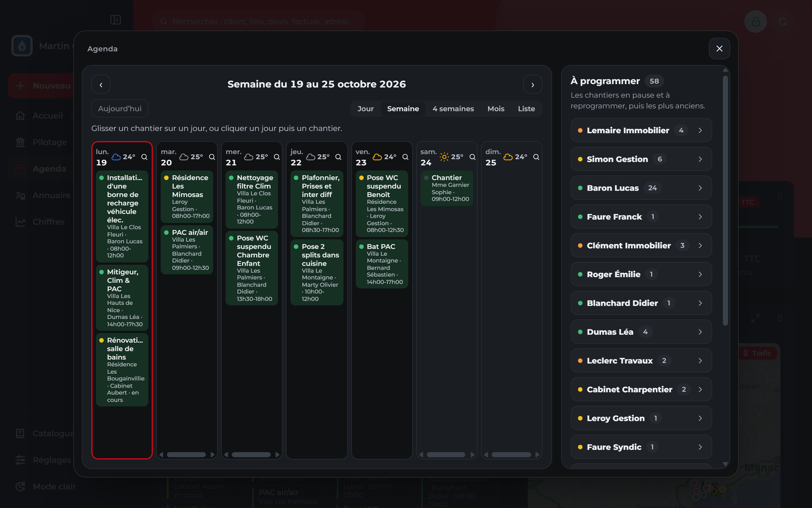Go to the previous week
Image resolution: width=812 pixels, height=508 pixels.
[101, 84]
